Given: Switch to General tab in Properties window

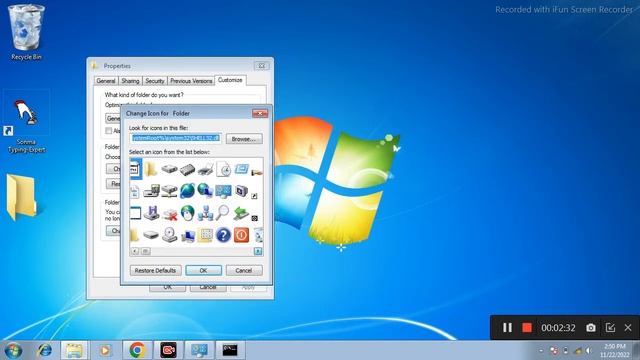Looking at the screenshot, I should click(x=106, y=81).
